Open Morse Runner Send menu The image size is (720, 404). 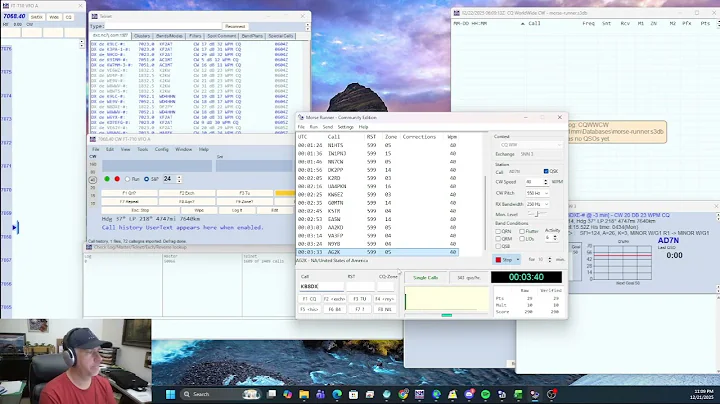pos(327,127)
